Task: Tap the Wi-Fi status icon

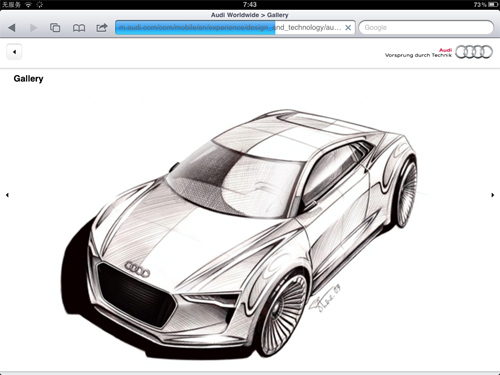Action: click(x=29, y=5)
